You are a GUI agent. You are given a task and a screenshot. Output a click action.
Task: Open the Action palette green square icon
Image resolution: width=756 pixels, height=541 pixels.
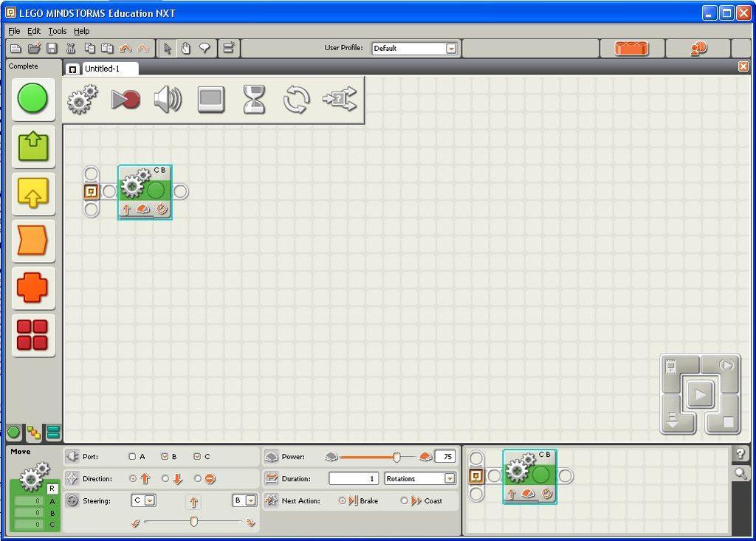(x=33, y=147)
